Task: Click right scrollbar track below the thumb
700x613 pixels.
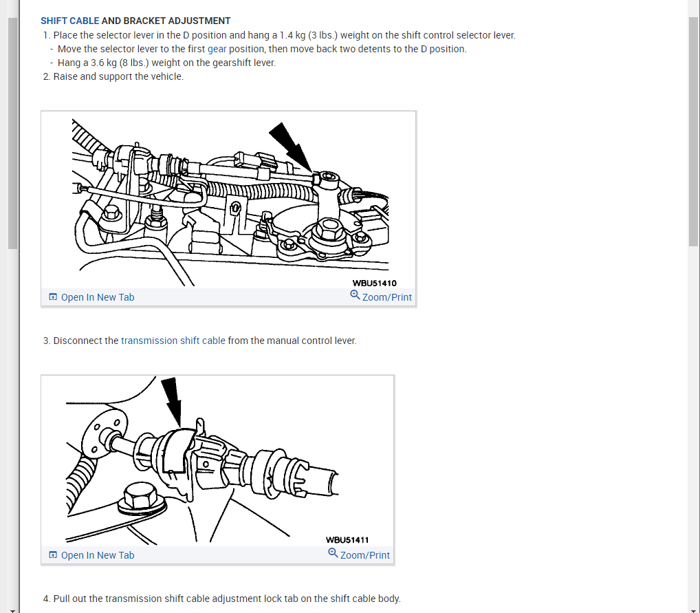Action: pos(693,424)
